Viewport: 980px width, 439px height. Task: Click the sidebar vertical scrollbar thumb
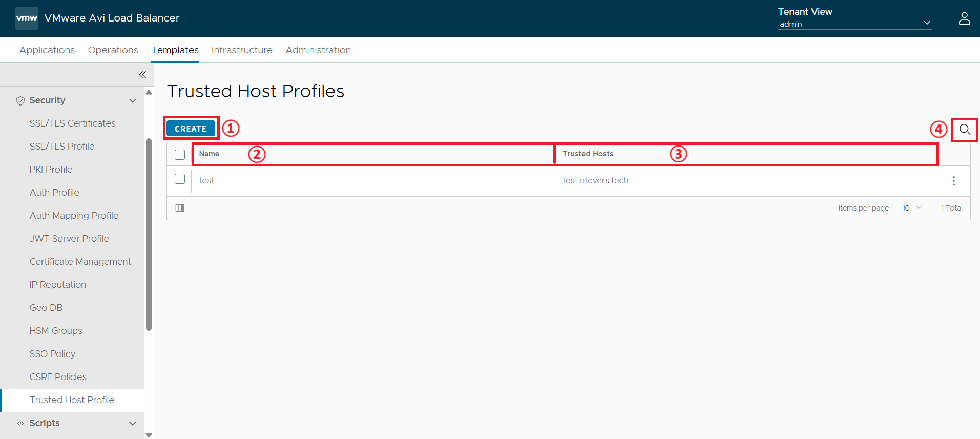(x=149, y=235)
